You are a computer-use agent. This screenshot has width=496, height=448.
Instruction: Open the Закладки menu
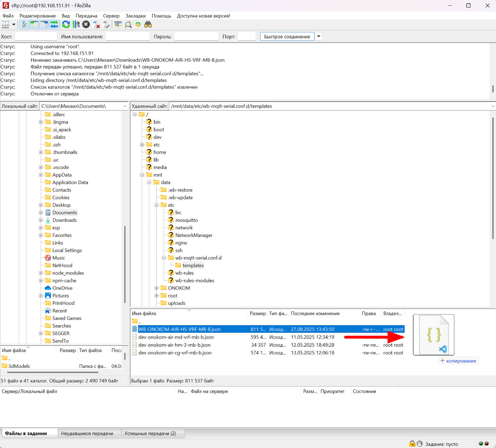[135, 16]
